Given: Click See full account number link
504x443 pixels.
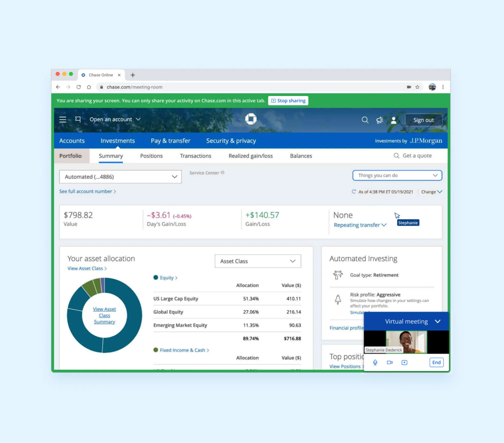Looking at the screenshot, I should tap(88, 191).
